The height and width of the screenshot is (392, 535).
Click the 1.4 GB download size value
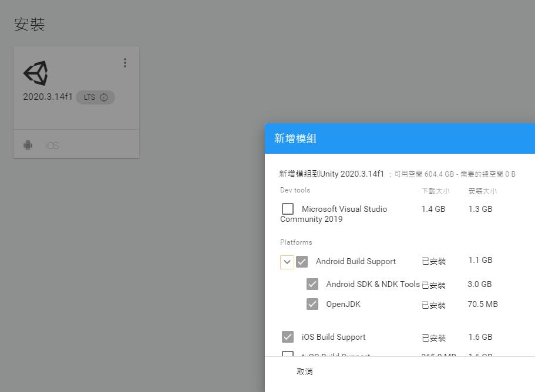tap(433, 209)
